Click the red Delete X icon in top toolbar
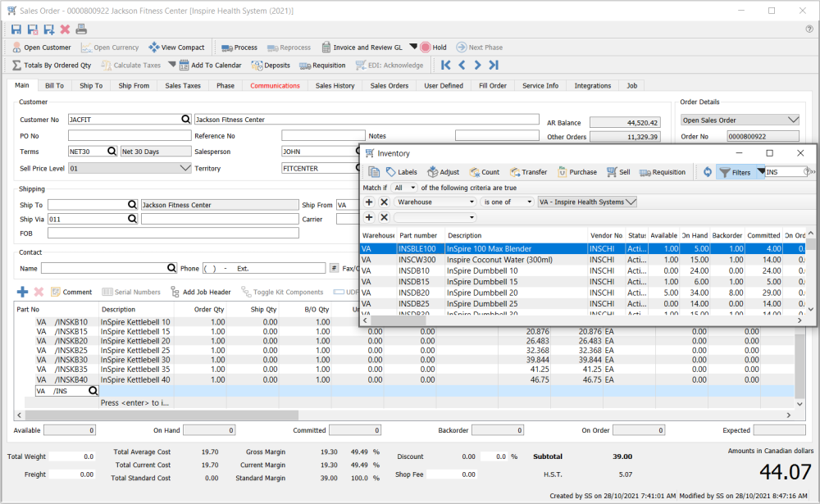The height and width of the screenshot is (504, 820). pyautogui.click(x=65, y=30)
